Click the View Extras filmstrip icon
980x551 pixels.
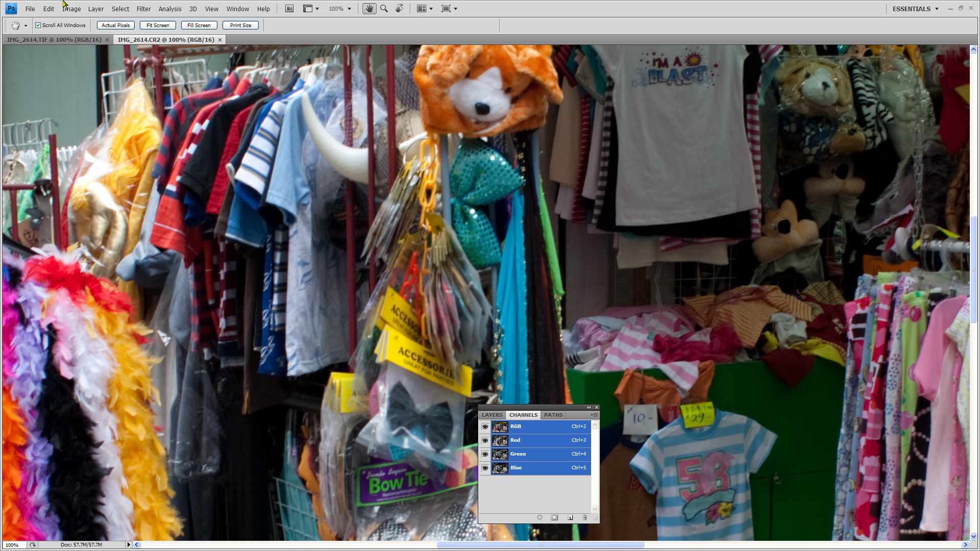tap(307, 9)
